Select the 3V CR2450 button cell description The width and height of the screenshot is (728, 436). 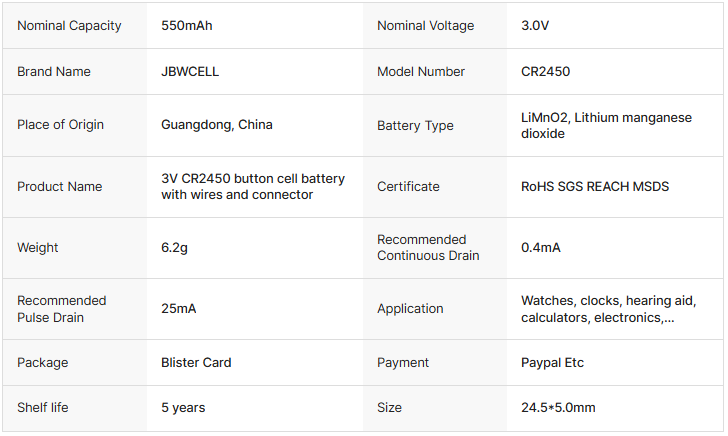[253, 187]
